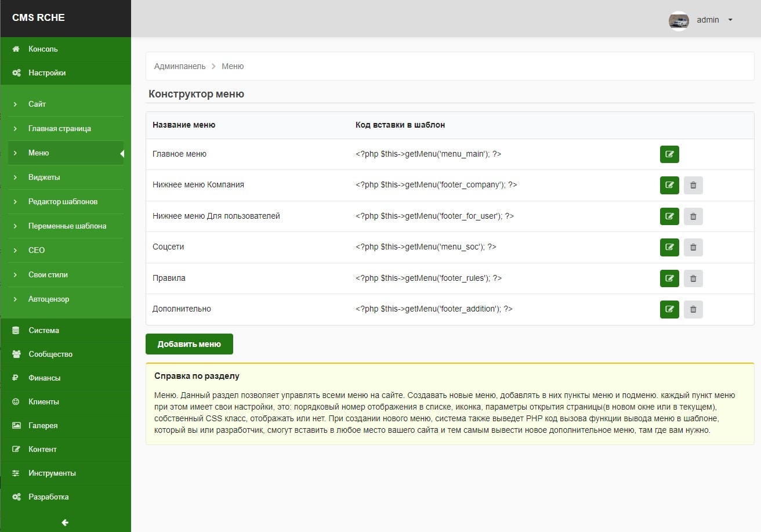Select Виджеты in the settings submenu
The height and width of the screenshot is (532, 761).
pyautogui.click(x=44, y=177)
